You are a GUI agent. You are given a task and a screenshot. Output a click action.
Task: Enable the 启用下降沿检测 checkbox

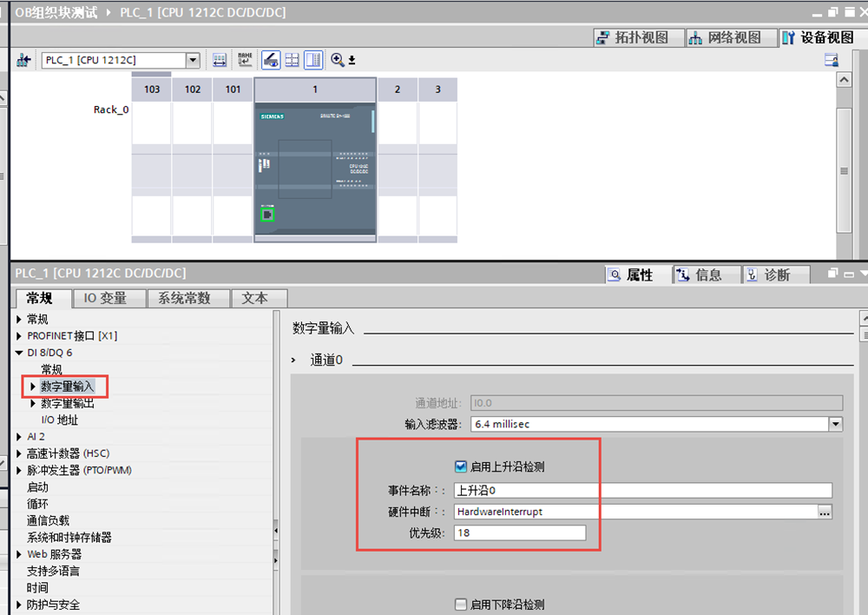(461, 605)
